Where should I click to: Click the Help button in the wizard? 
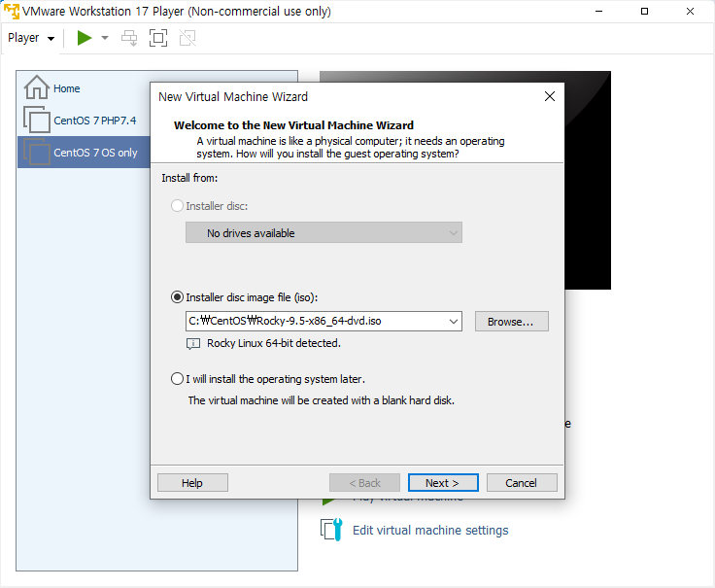[192, 483]
